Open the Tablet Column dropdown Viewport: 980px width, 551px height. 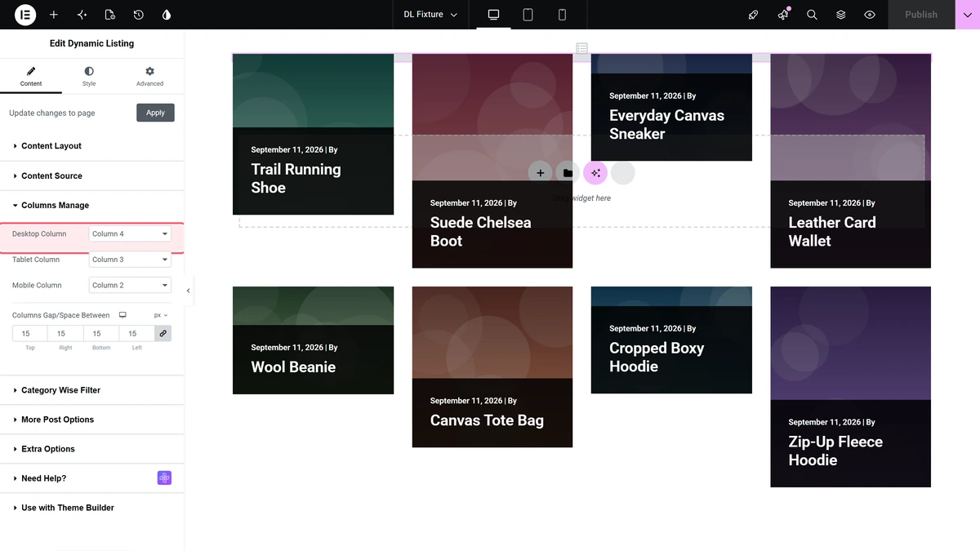(x=130, y=260)
